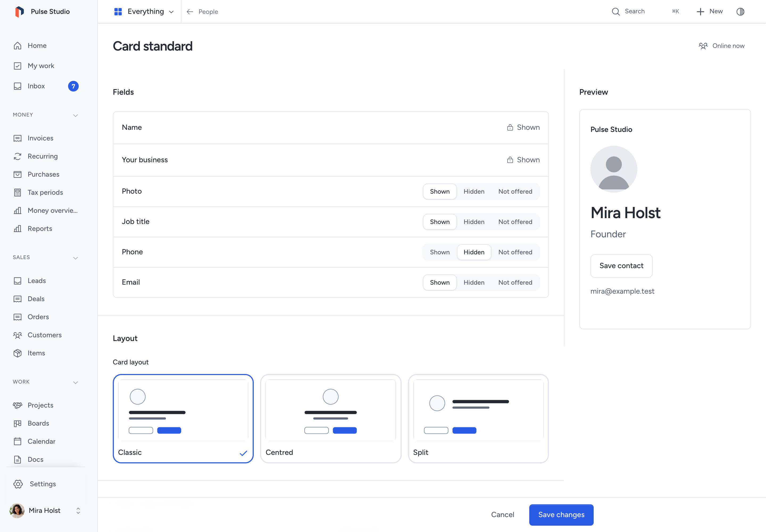Screen dimensions: 766x532
Task: Click the Cancel button
Action: pos(502,515)
